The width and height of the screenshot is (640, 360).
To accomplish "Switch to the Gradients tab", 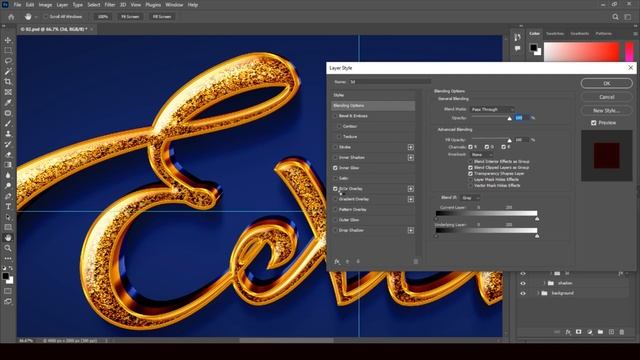I will click(580, 33).
